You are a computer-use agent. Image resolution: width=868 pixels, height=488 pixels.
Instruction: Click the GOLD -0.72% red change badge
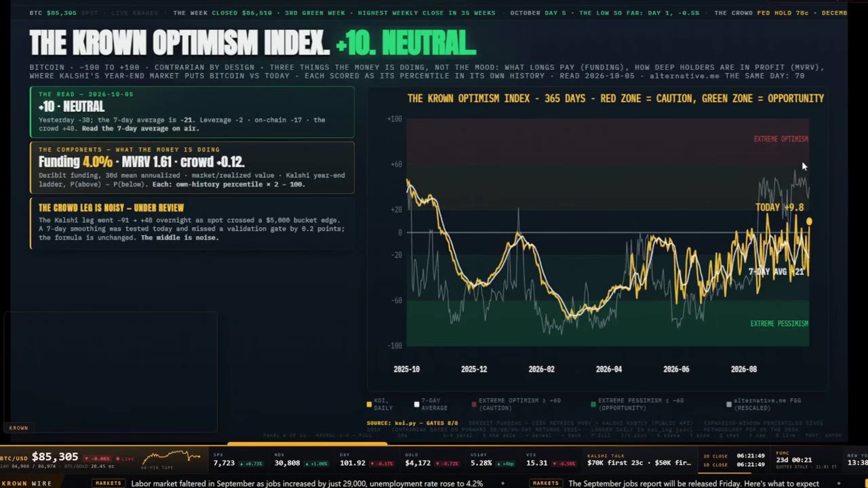447,464
